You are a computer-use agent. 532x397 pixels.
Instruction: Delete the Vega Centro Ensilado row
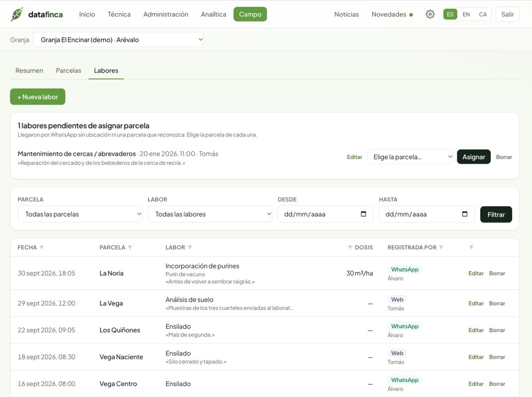497,384
